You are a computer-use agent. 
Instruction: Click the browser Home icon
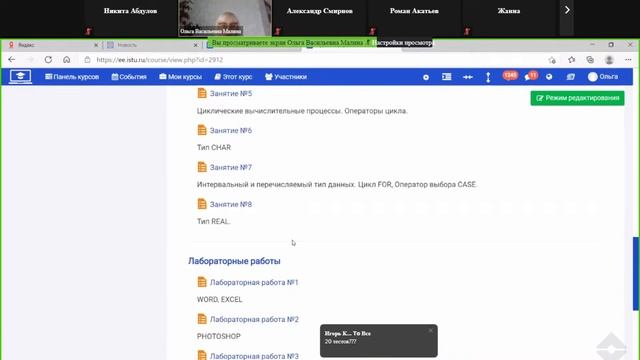click(67, 60)
